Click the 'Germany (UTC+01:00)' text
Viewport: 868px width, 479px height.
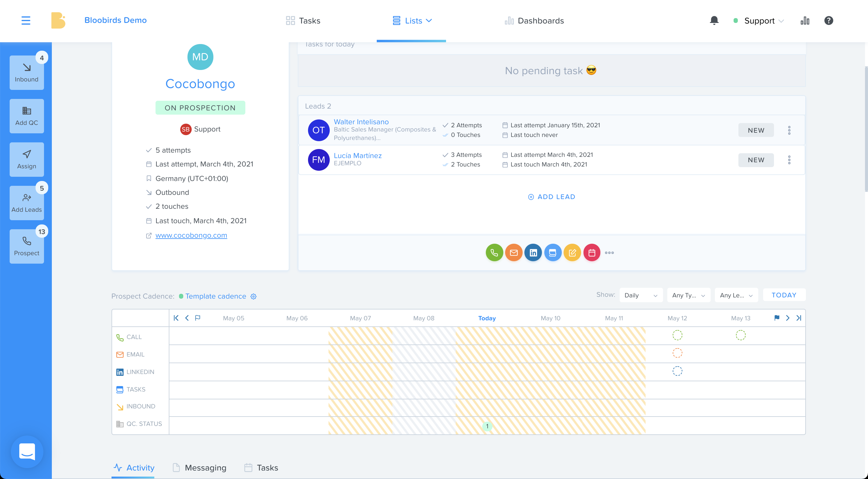[192, 179]
